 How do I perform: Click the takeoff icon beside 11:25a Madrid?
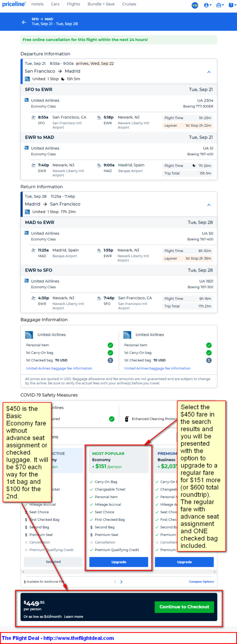(x=34, y=250)
